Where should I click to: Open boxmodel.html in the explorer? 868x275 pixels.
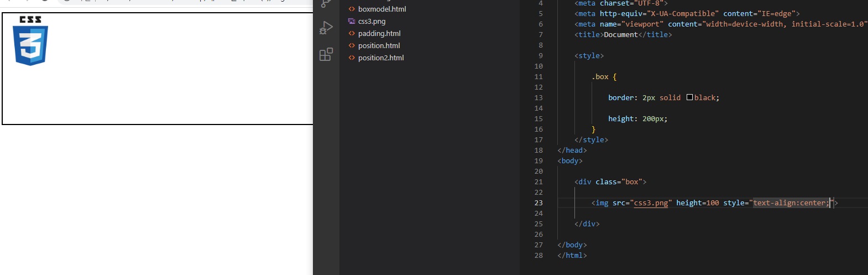(382, 9)
